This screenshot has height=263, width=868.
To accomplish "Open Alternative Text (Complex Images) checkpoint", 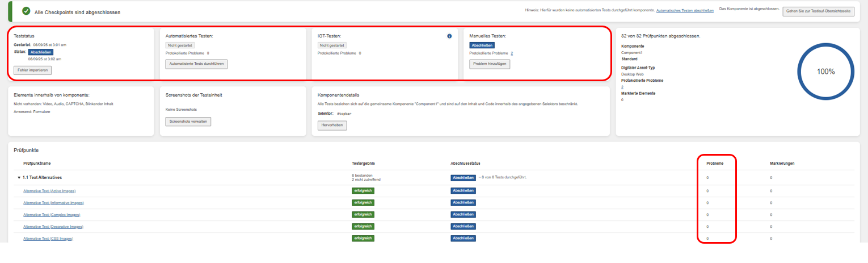I will point(52,215).
